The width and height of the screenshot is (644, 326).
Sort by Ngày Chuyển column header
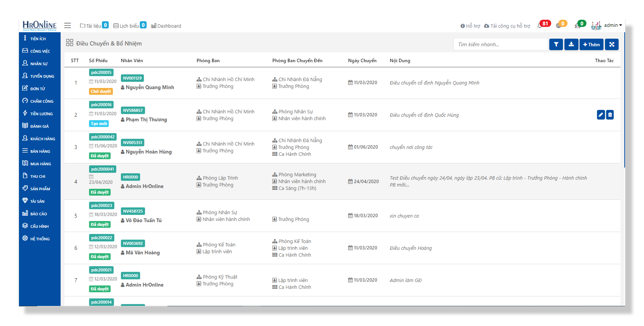click(362, 61)
